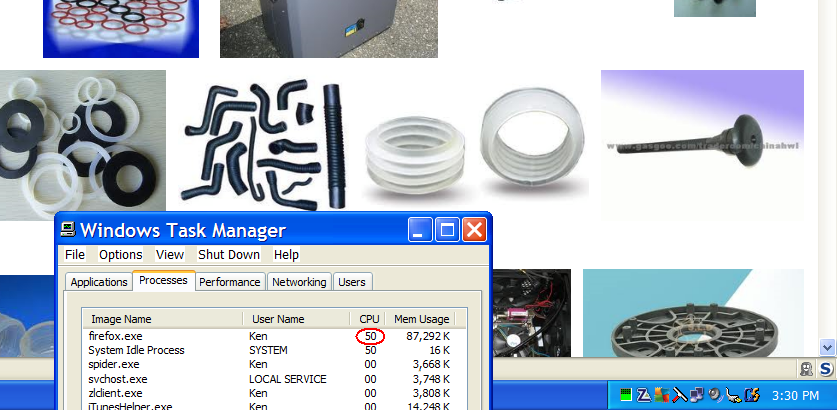The width and height of the screenshot is (837, 410).
Task: Switch to the Performance tab
Action: coord(230,282)
